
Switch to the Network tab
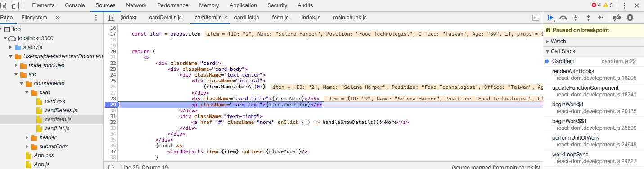[136, 5]
